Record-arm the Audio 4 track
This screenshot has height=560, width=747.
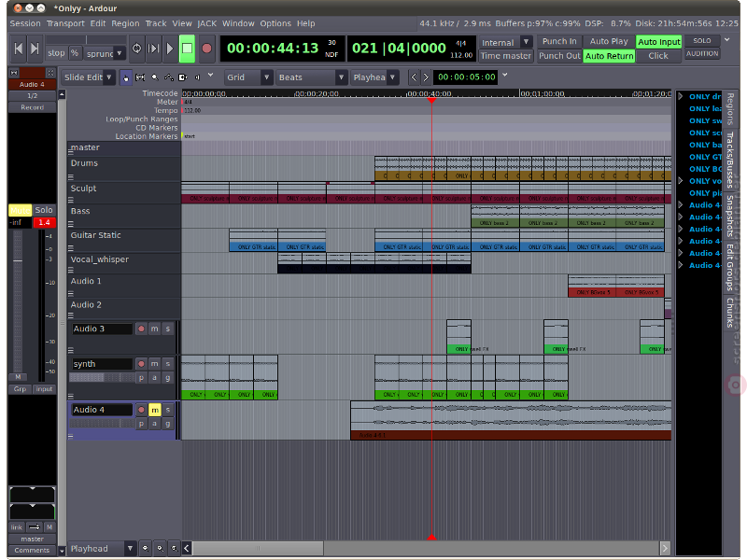pos(141,410)
